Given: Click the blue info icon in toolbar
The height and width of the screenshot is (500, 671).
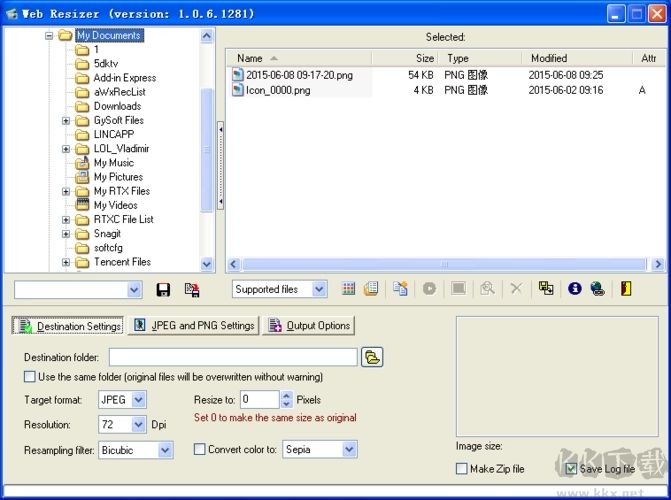Looking at the screenshot, I should tap(575, 289).
